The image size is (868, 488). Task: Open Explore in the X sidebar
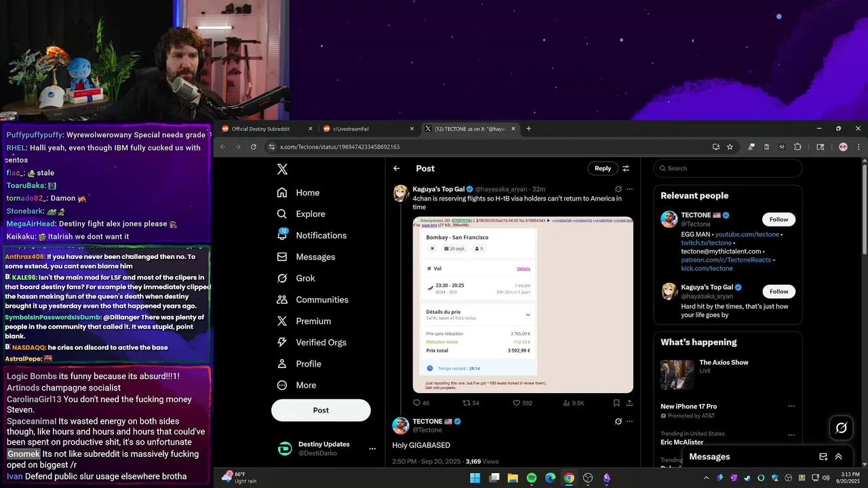point(301,213)
